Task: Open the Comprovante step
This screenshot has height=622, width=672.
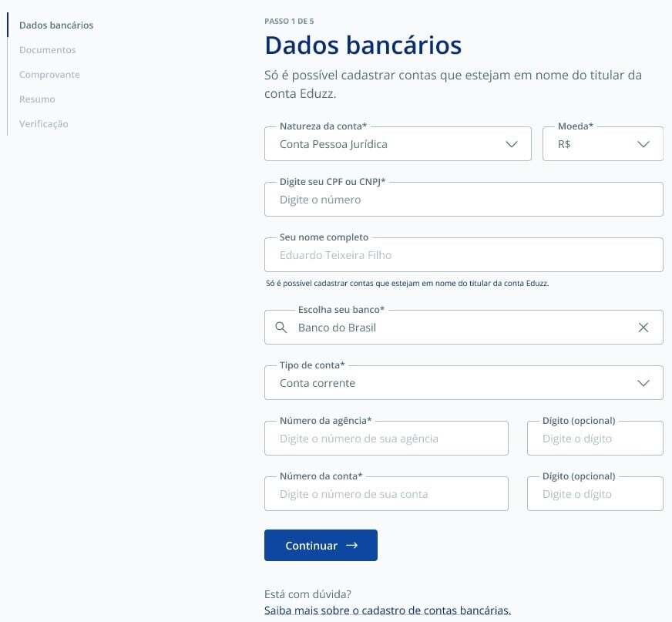Action: 49,75
